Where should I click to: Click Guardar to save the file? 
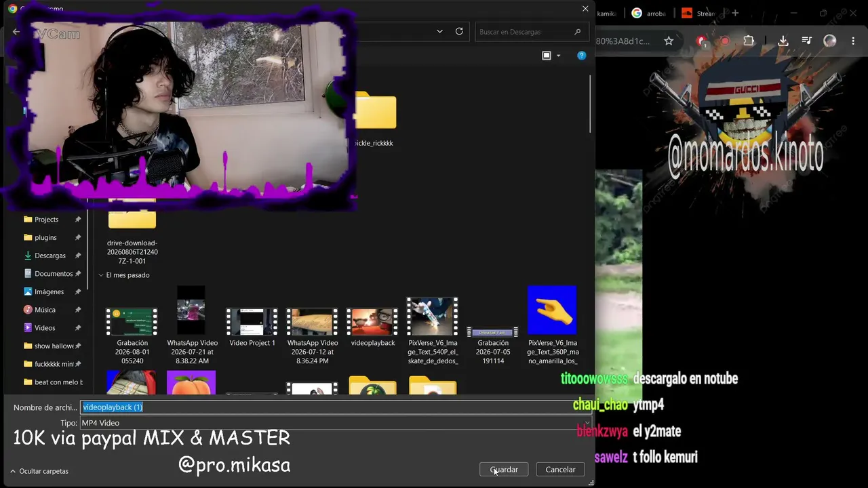(504, 470)
